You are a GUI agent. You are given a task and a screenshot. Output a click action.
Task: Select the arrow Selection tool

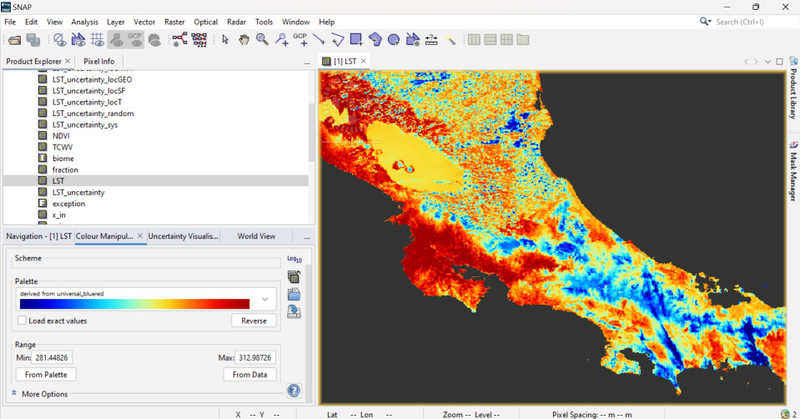coord(226,40)
